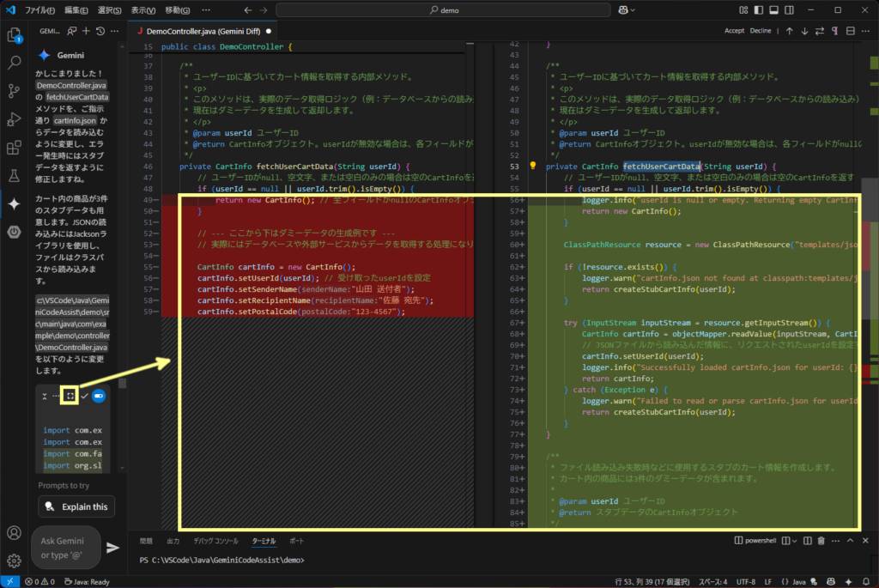Start a new Gemini chat with the plus icon
The width and height of the screenshot is (879, 588).
[86, 32]
